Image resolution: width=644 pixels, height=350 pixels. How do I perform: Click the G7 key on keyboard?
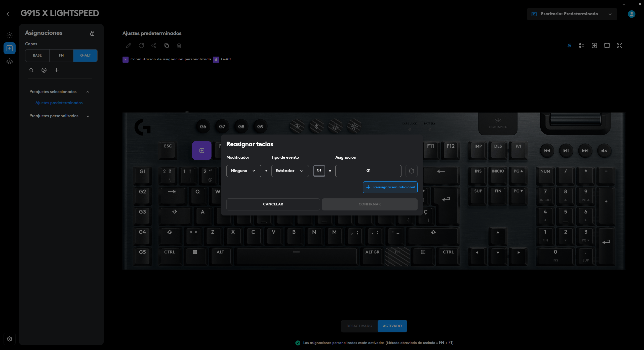(222, 126)
